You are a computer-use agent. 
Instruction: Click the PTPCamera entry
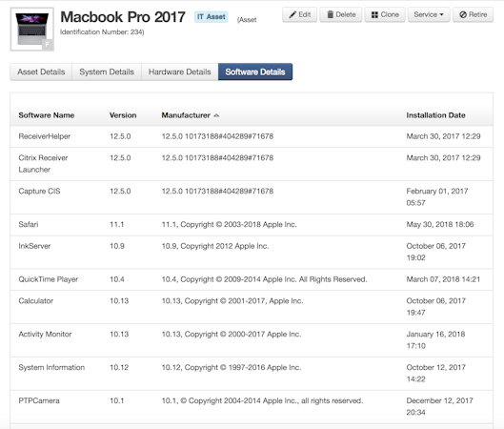(x=39, y=400)
